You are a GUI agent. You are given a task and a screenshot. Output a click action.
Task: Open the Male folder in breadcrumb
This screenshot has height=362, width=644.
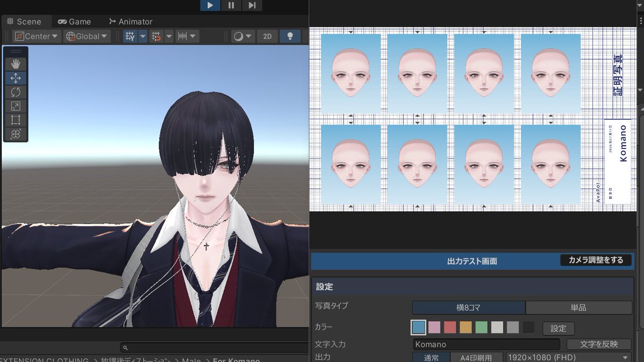point(192,360)
